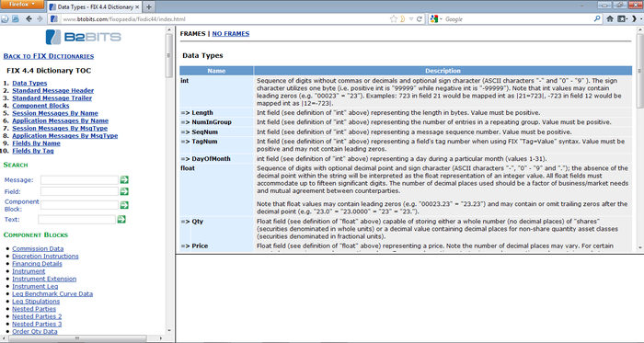Click the left frame horizontal scrollbar thumb

pos(77,338)
